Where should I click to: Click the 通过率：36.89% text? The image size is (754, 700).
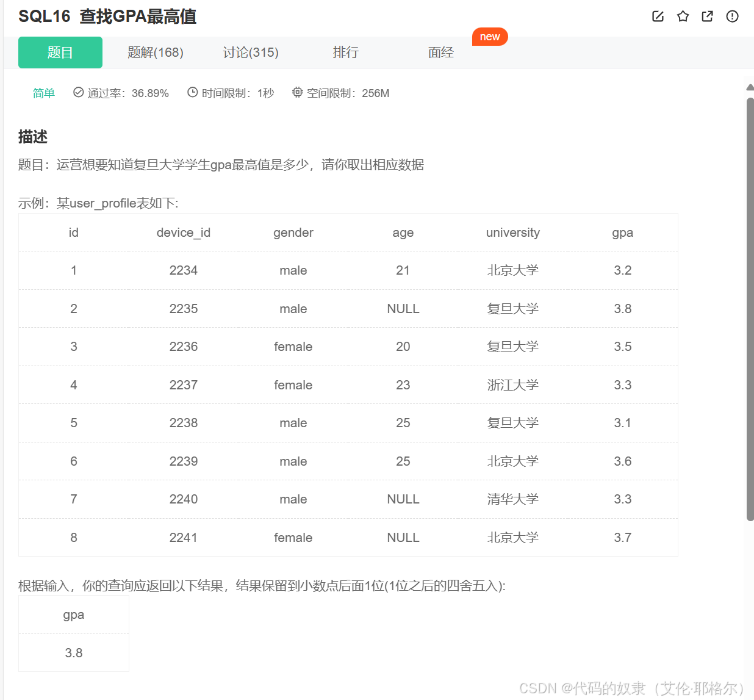click(x=128, y=93)
